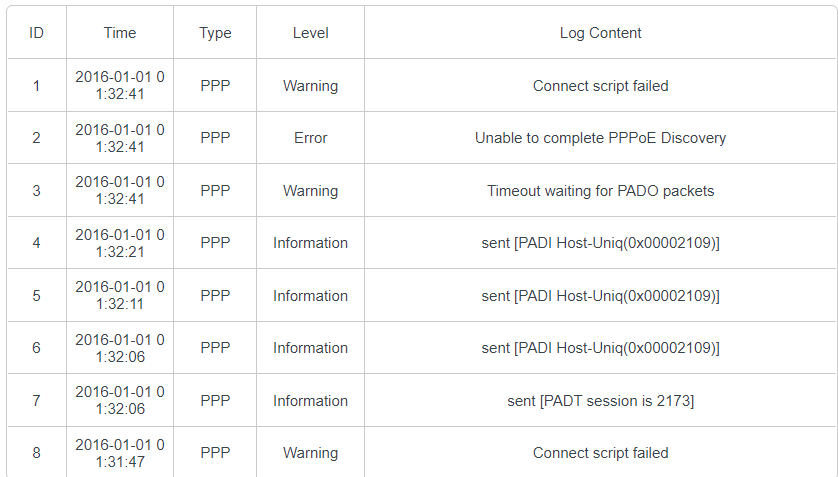Select 'Unable to complete PPPoE Discovery' message
The height and width of the screenshot is (477, 838).
600,138
